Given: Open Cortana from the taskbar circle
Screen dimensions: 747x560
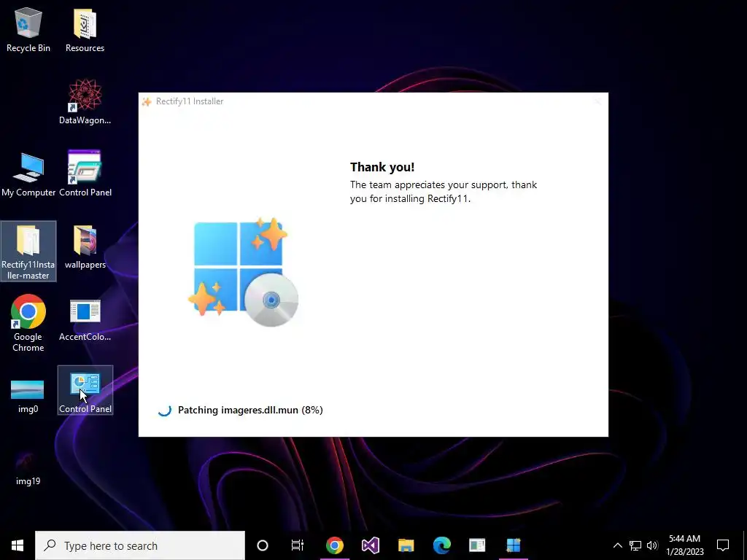Looking at the screenshot, I should tap(263, 545).
